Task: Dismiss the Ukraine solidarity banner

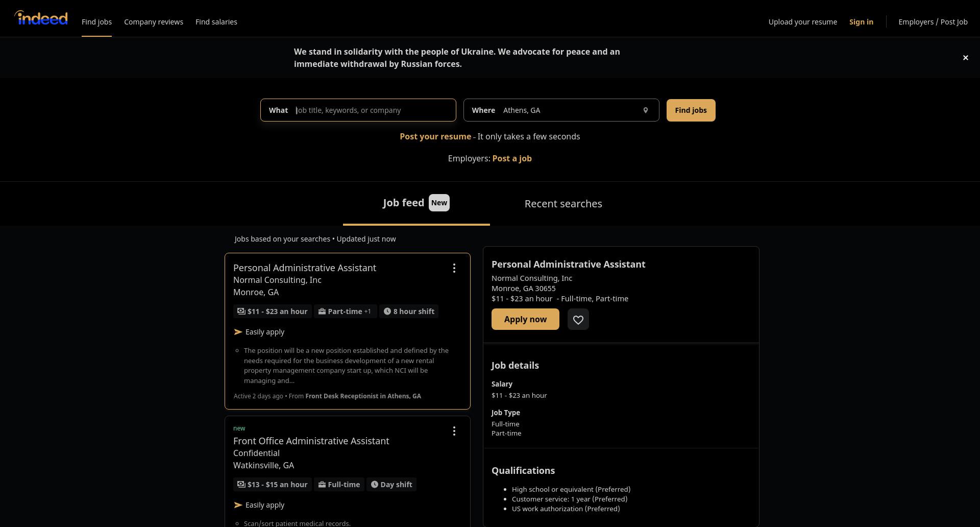Action: click(x=965, y=58)
